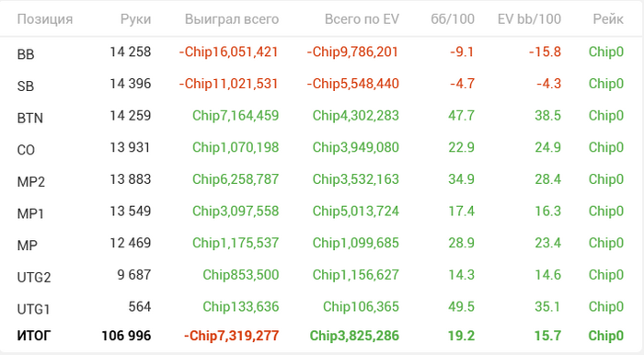644x355 pixels.
Task: Select the BB position row
Action: tap(322, 52)
